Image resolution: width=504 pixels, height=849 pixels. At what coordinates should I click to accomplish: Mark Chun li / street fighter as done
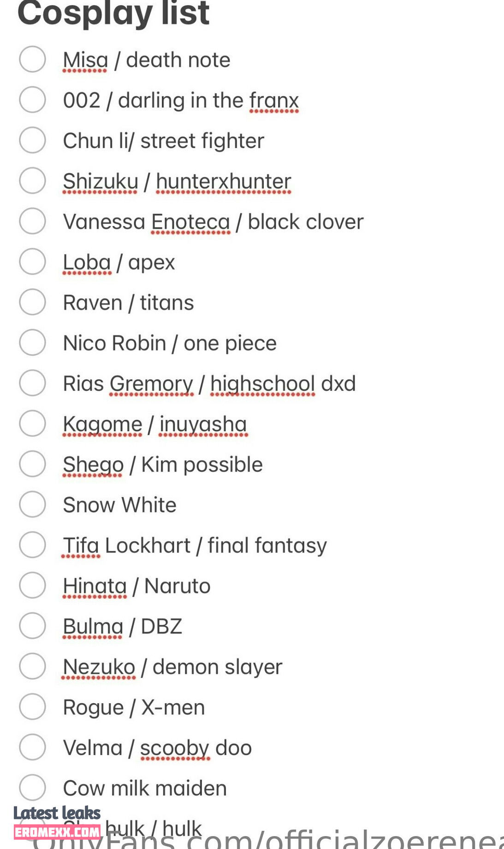click(x=32, y=140)
